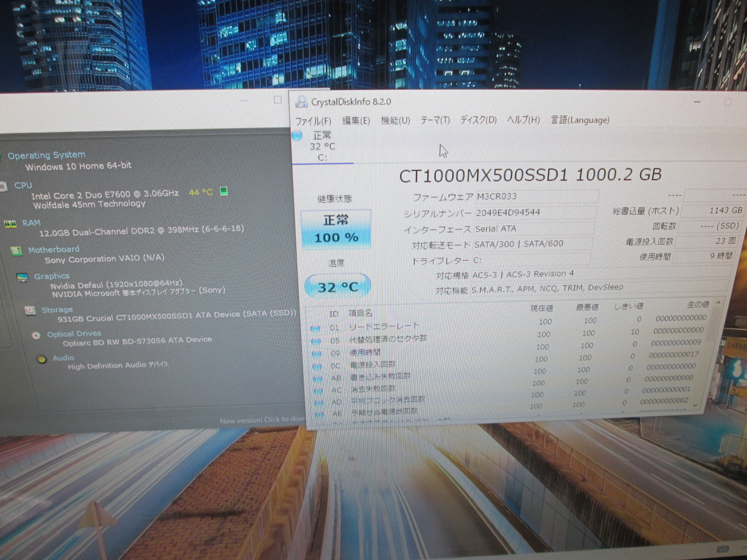Click the CrystalDiskInfo app icon in the title bar
Screen dimensions: 747x560
pos(302,102)
